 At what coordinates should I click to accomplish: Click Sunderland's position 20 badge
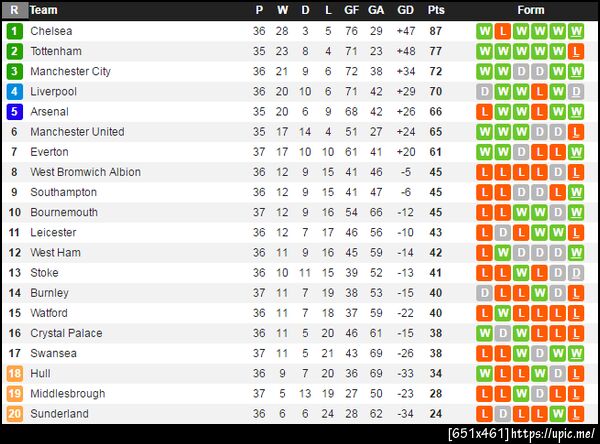[x=14, y=413]
